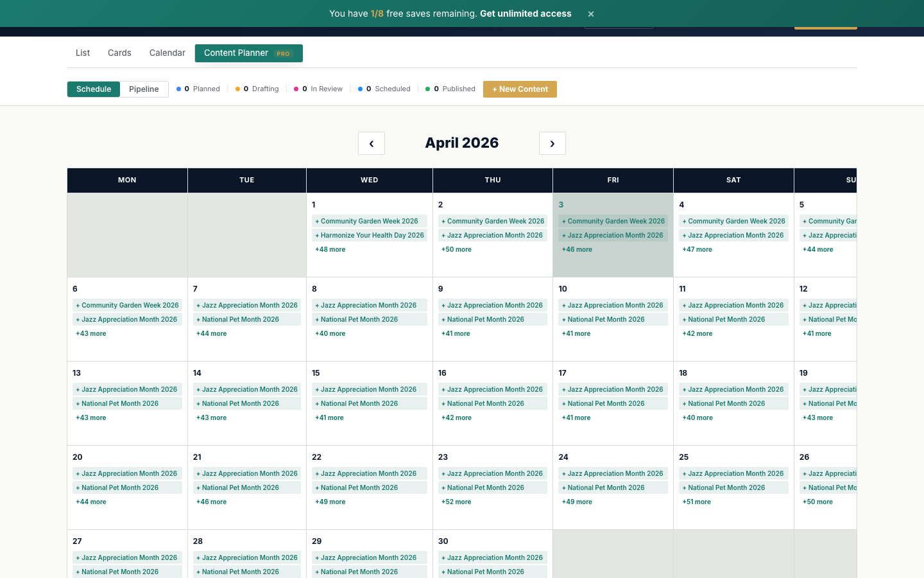Open the Get unlimited access link
Viewport: 924px width, 578px height.
pos(525,13)
